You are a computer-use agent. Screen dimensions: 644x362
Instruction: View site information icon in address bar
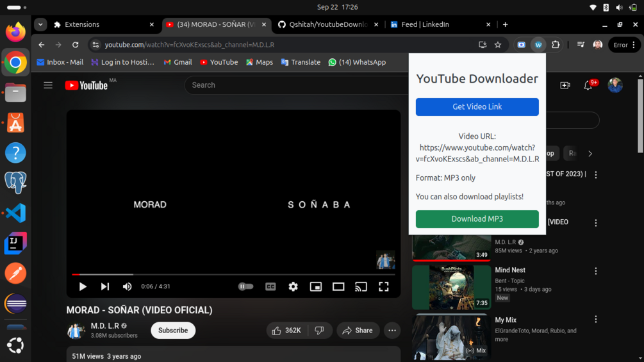[x=95, y=45]
